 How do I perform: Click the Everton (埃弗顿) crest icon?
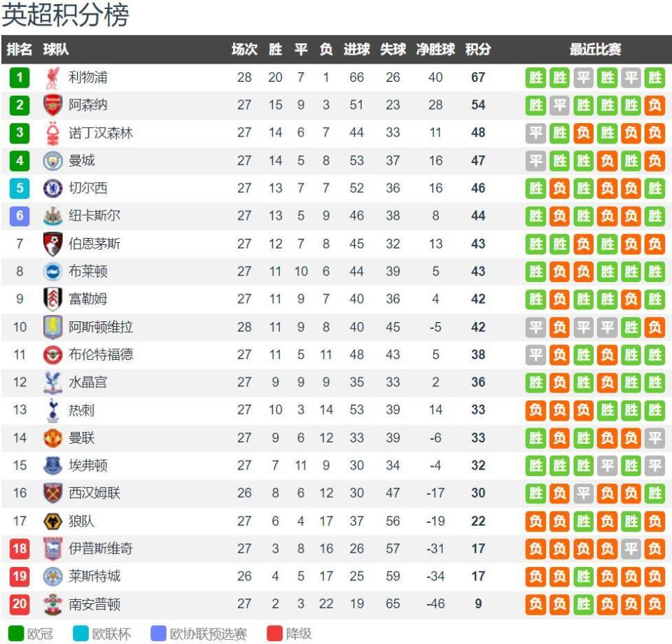pos(52,465)
